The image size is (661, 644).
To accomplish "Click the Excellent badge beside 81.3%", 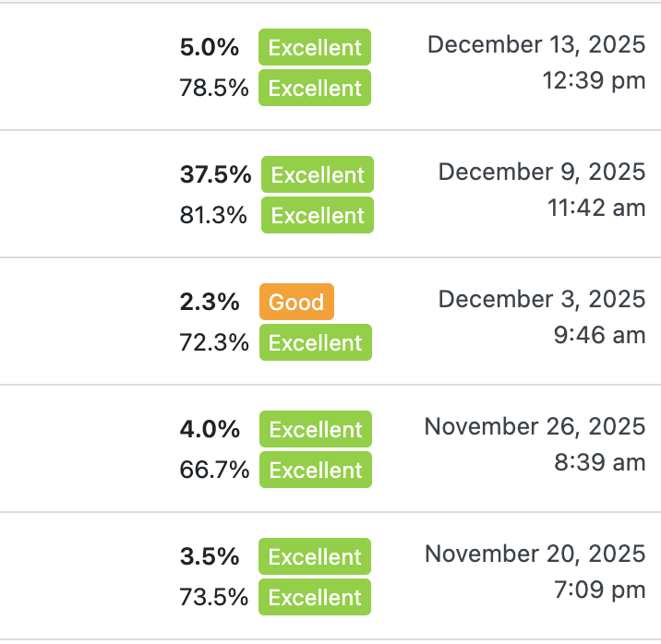I will [x=318, y=215].
